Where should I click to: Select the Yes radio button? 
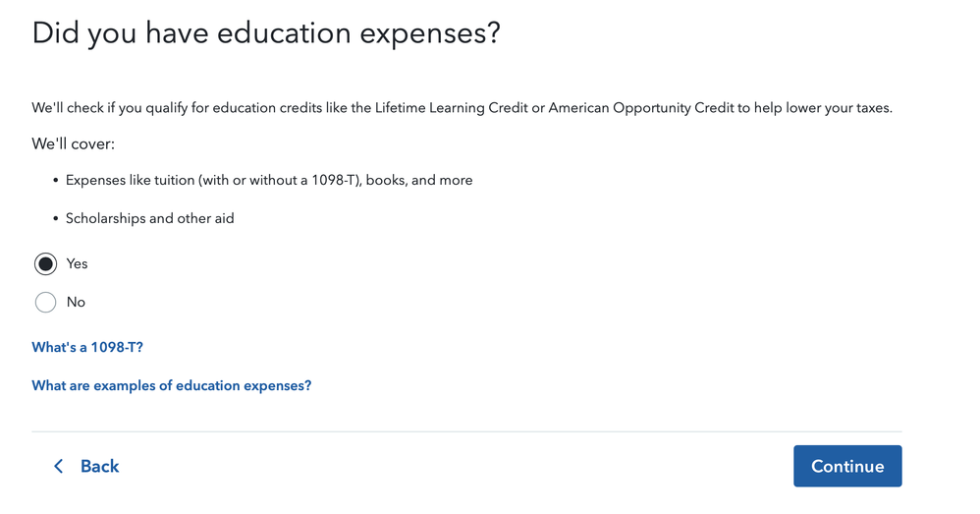pyautogui.click(x=45, y=263)
